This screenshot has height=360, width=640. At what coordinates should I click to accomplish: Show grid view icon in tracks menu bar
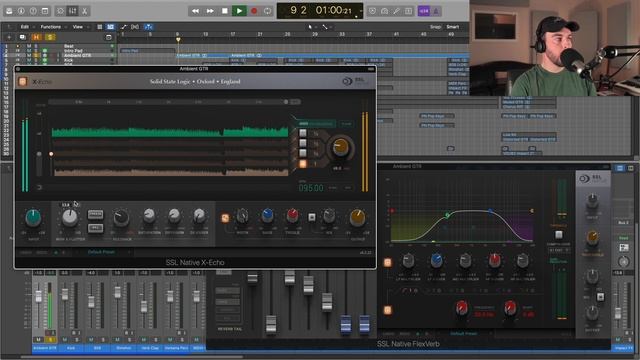[100, 27]
